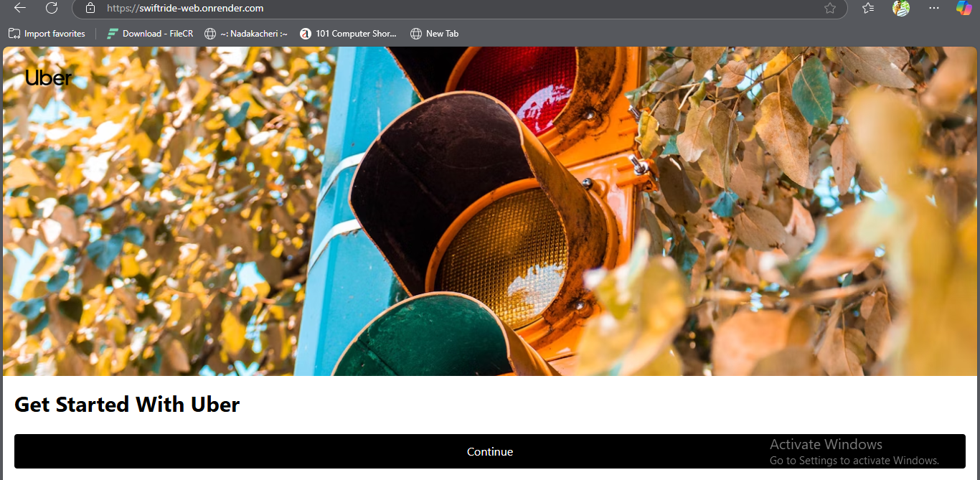
Task: Open the New Tab bookmark
Action: coord(434,34)
